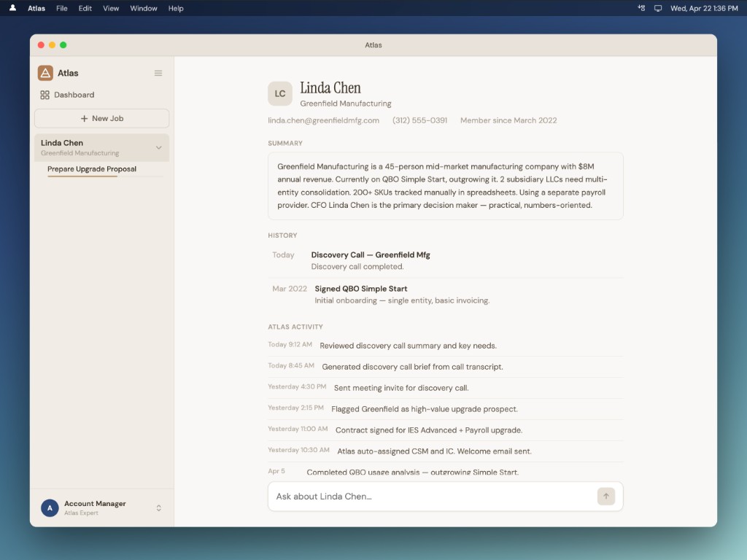This screenshot has height=560, width=747.
Task: Click the display mirroring icon in menu bar
Action: click(x=658, y=8)
